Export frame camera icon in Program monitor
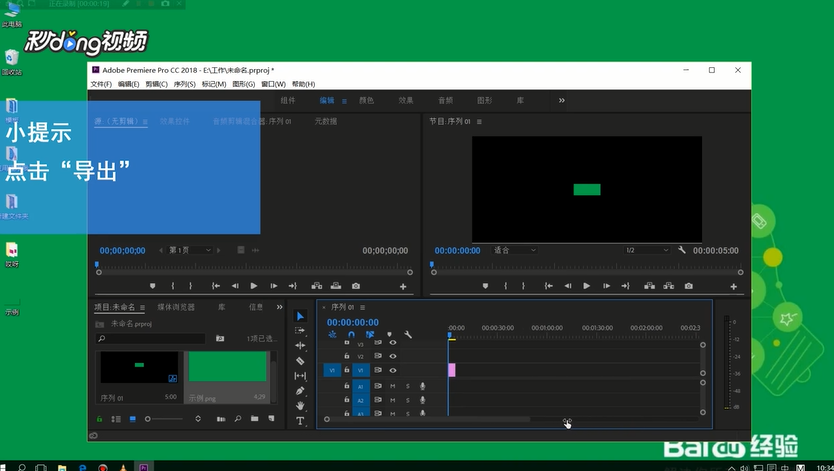834x471 pixels. click(689, 286)
